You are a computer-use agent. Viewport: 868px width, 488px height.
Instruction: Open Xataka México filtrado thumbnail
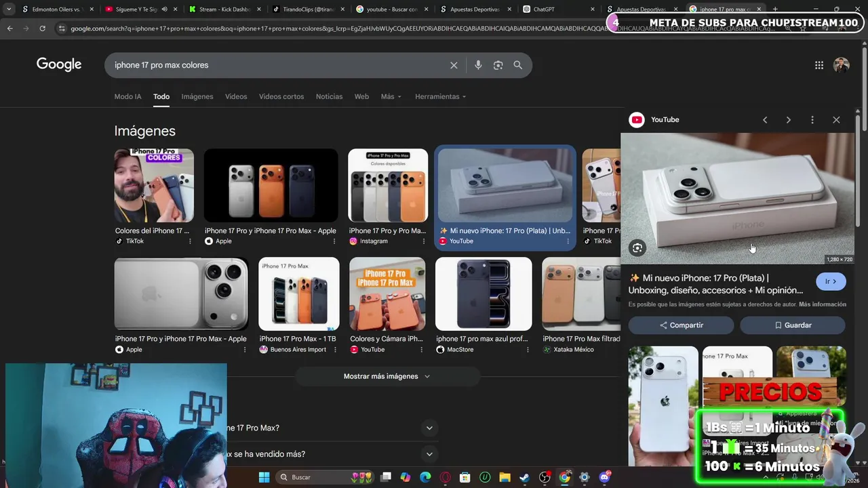(581, 293)
